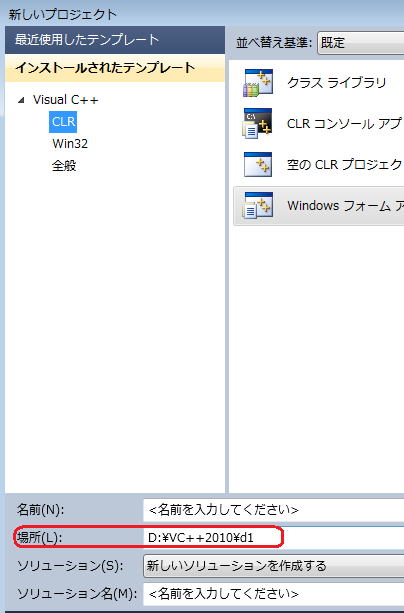
Task: Click the ソリューション名(M) input field
Action: [273, 594]
